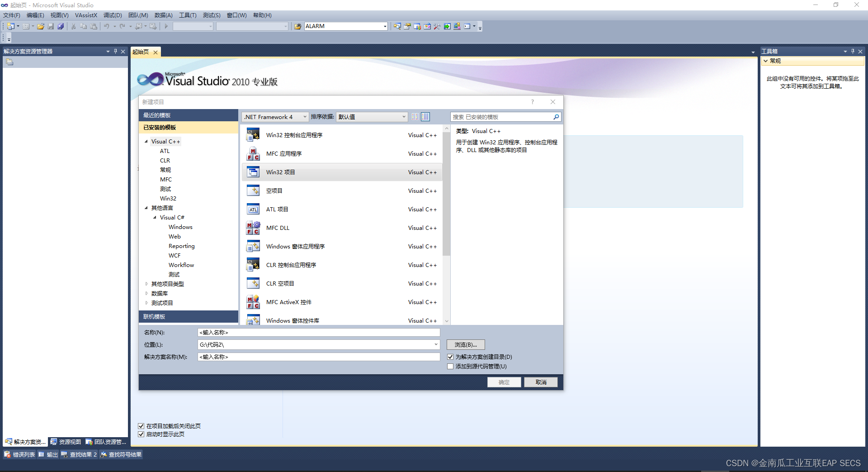
Task: Click the 浏览(B)... browse button
Action: coord(466,344)
